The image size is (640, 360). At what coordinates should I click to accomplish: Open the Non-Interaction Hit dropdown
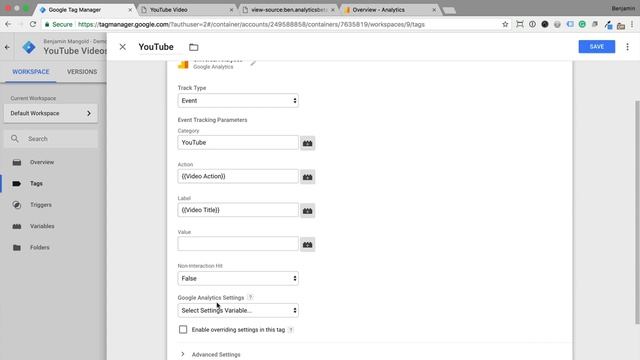238,278
